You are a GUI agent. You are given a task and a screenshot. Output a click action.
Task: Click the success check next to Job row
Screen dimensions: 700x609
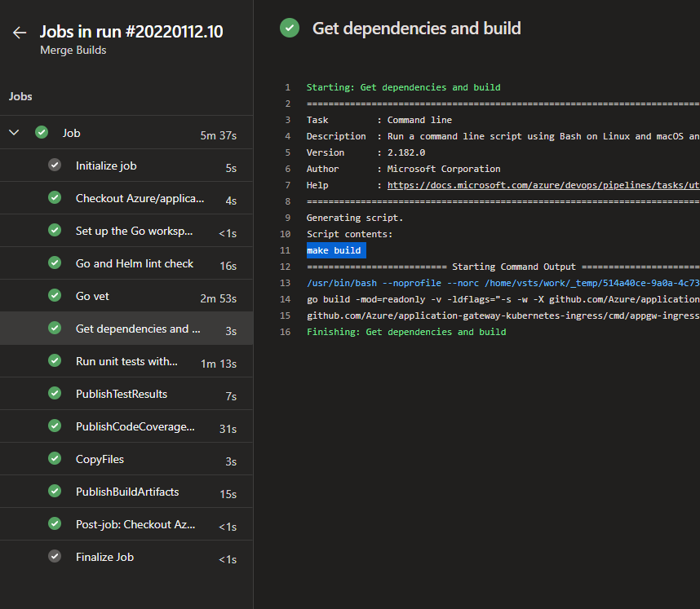click(x=41, y=132)
